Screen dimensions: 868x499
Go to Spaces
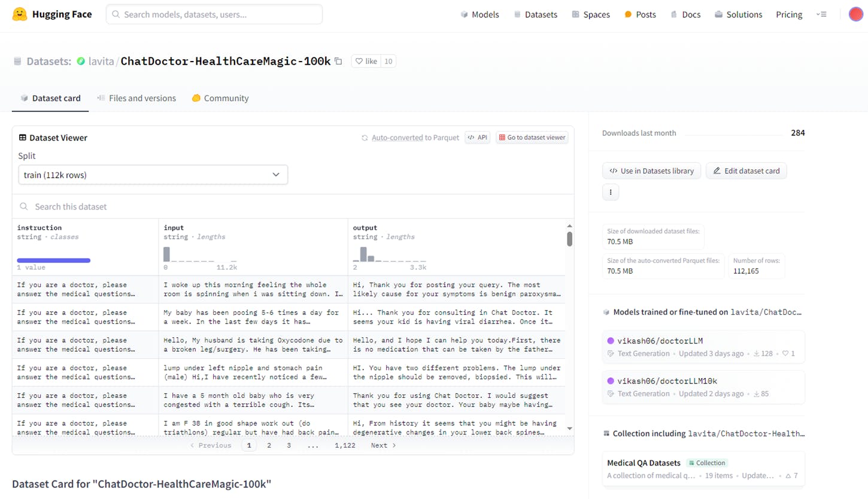click(x=591, y=14)
